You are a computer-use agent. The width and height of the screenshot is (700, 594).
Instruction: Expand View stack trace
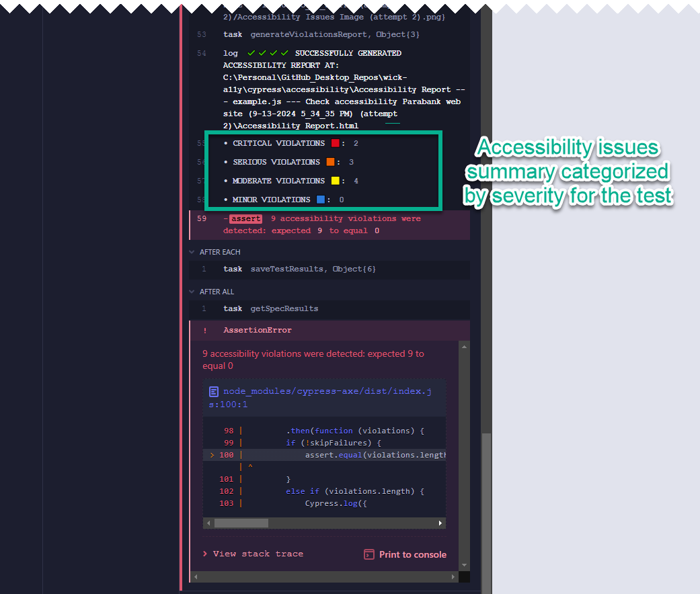253,554
